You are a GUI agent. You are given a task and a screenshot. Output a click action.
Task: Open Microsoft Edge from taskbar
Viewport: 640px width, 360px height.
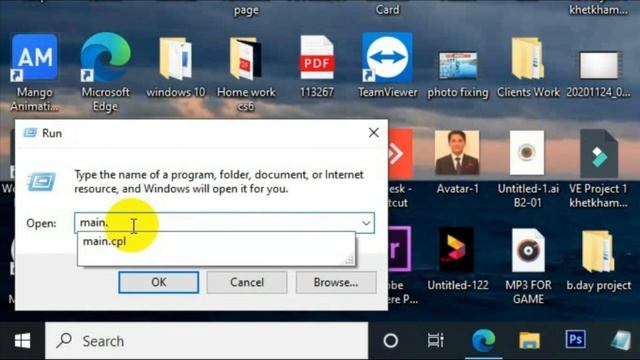click(x=484, y=340)
